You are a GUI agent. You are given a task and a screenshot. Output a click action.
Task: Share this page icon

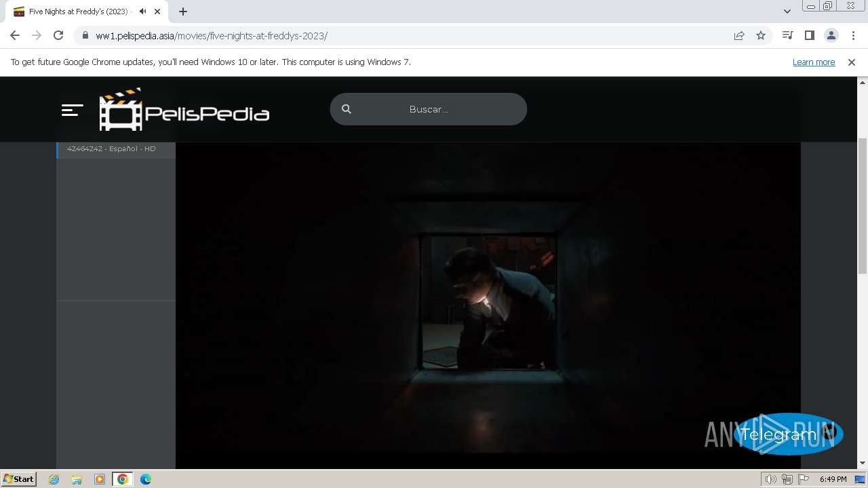coord(739,36)
